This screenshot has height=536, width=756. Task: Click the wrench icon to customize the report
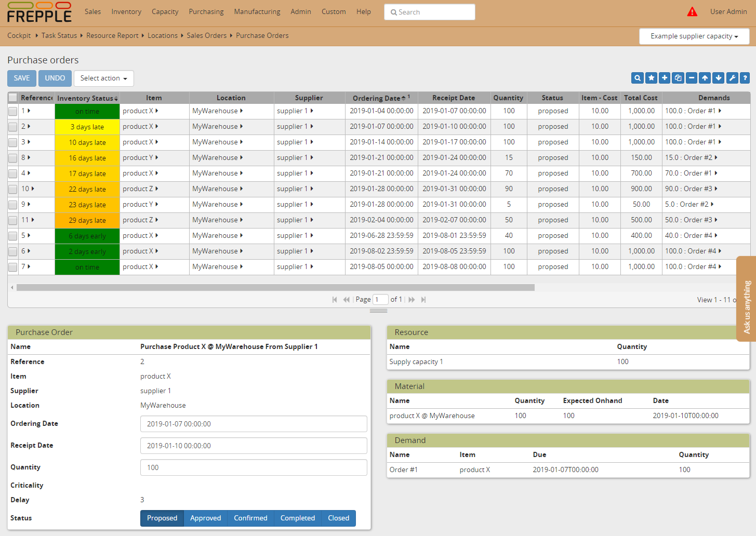pos(732,77)
